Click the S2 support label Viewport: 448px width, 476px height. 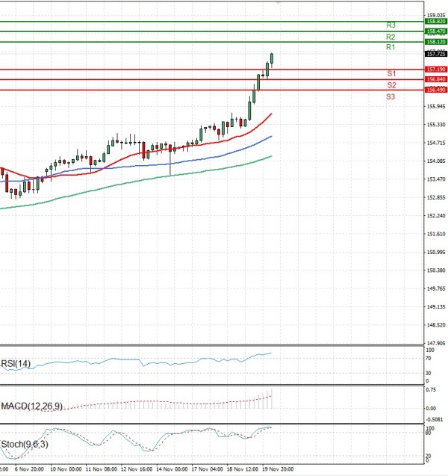pos(391,85)
